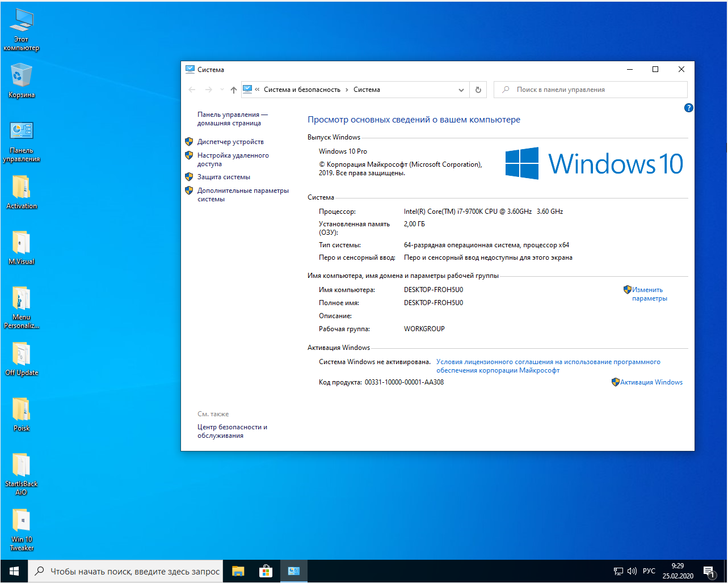728x583 pixels.
Task: Select the M.Visual folder icon
Action: point(22,247)
